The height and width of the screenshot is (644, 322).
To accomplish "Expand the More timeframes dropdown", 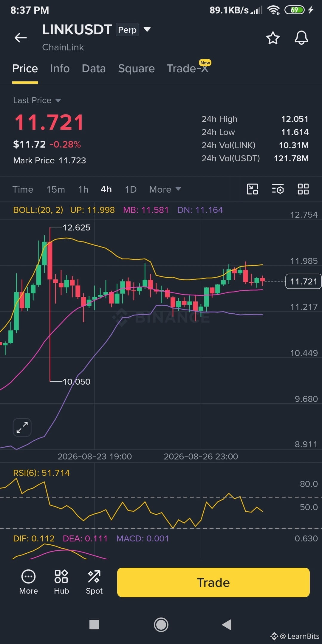I will point(165,189).
